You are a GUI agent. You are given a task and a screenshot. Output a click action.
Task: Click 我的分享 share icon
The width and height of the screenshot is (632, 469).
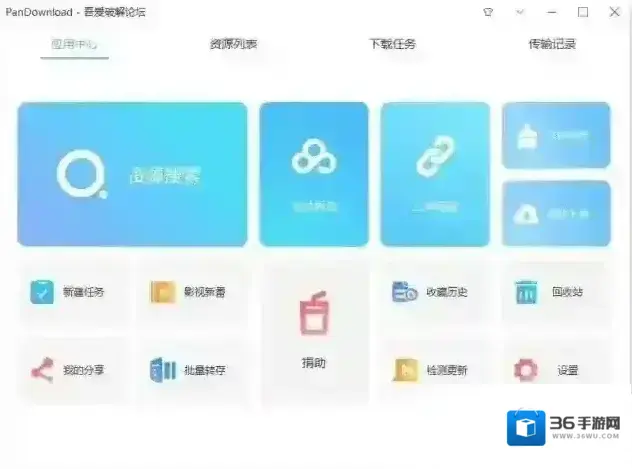(42, 370)
